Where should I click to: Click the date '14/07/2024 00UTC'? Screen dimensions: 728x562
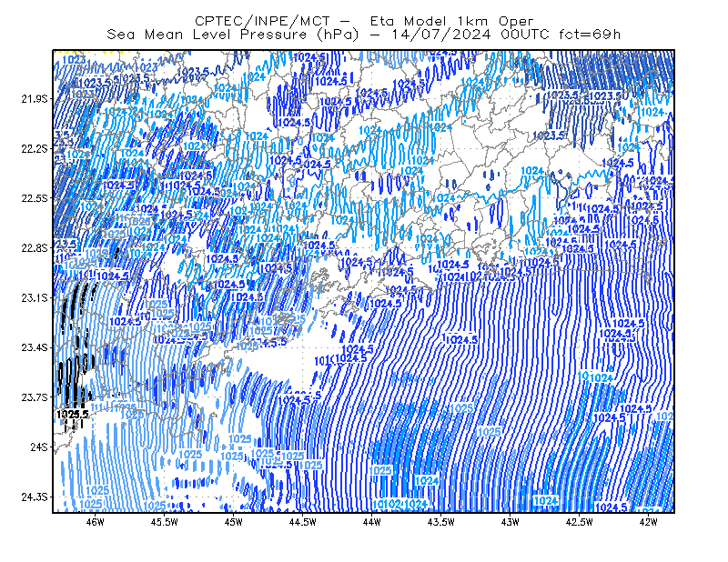tap(470, 35)
